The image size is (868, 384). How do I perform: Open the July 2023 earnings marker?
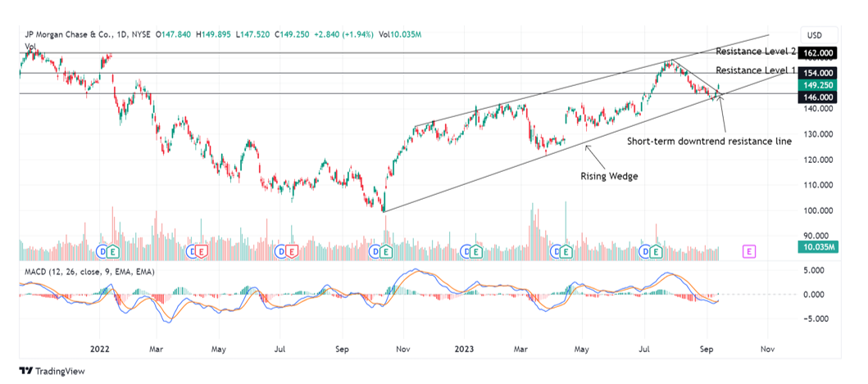[x=656, y=251]
